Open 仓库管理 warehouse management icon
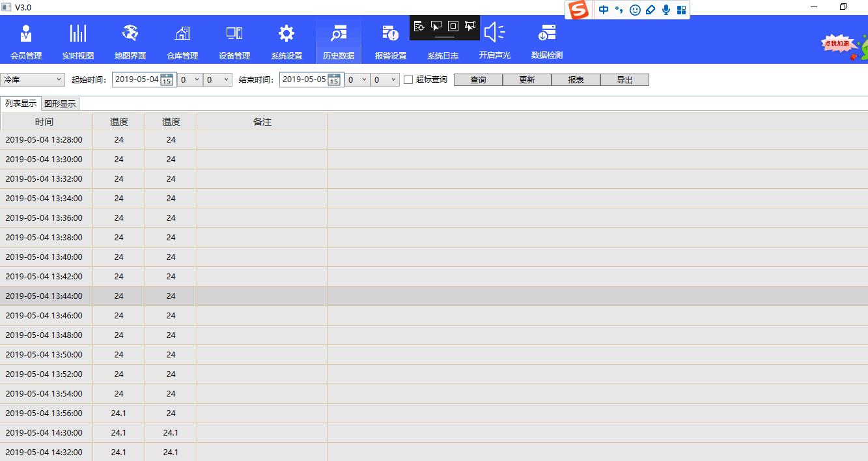 (x=182, y=33)
